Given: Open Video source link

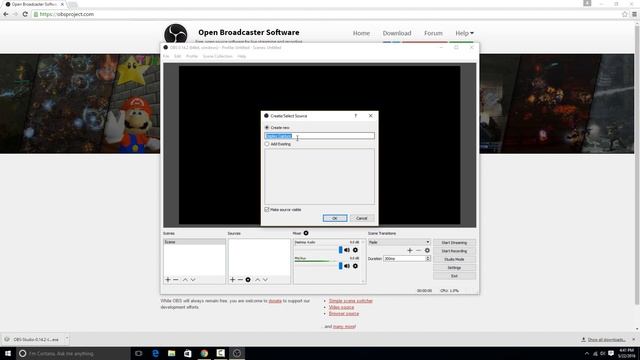Looking at the screenshot, I should tap(341, 307).
